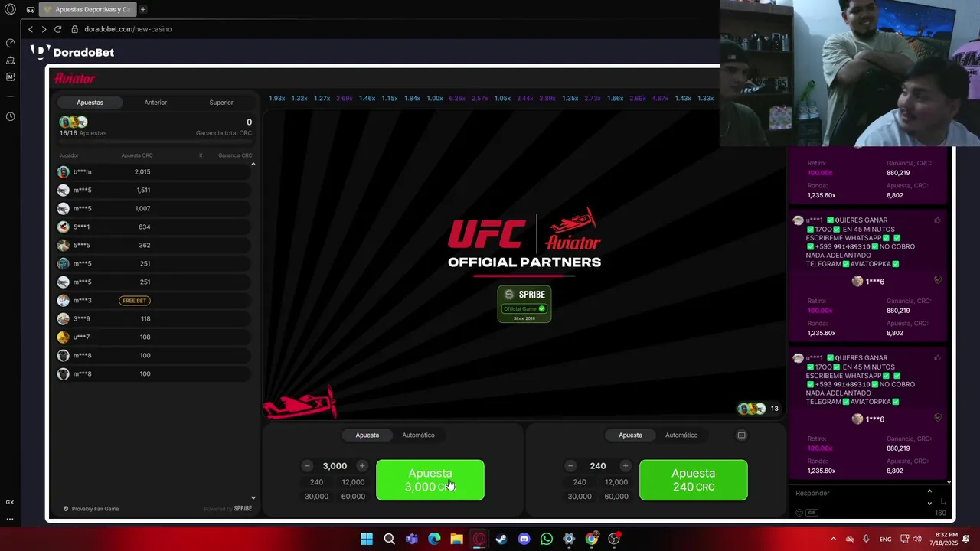Image resolution: width=980 pixels, height=551 pixels.
Task: Edit the 3,000 bet amount field
Action: (x=335, y=466)
